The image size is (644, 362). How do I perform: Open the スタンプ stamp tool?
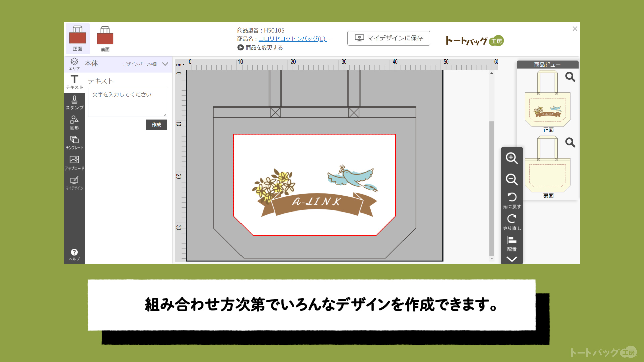[74, 103]
